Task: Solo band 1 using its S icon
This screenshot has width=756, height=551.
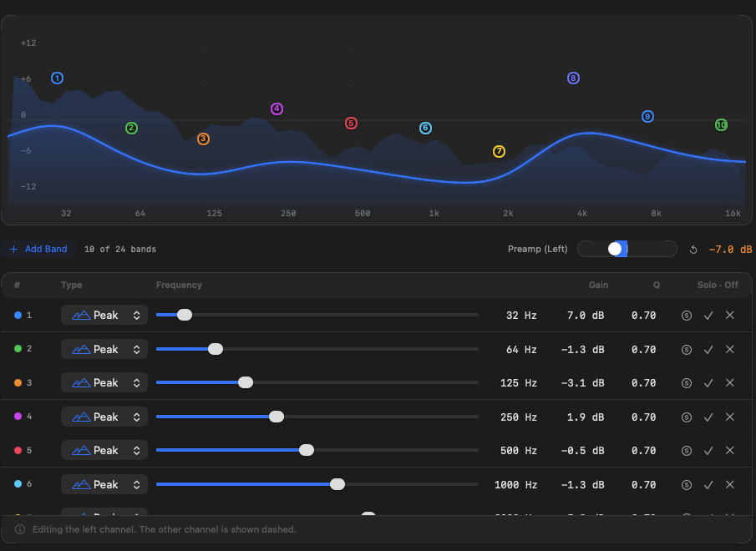Action: pyautogui.click(x=687, y=316)
